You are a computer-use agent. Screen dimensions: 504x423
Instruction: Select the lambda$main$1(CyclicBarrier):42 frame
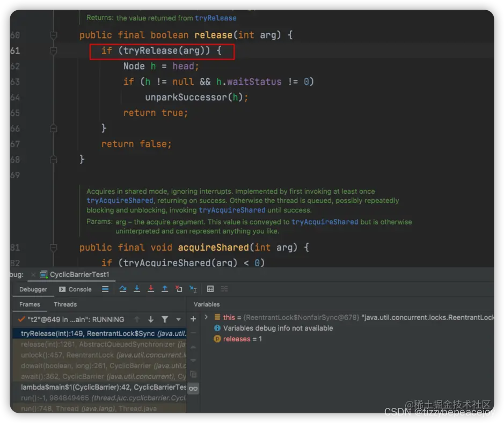[x=100, y=387]
